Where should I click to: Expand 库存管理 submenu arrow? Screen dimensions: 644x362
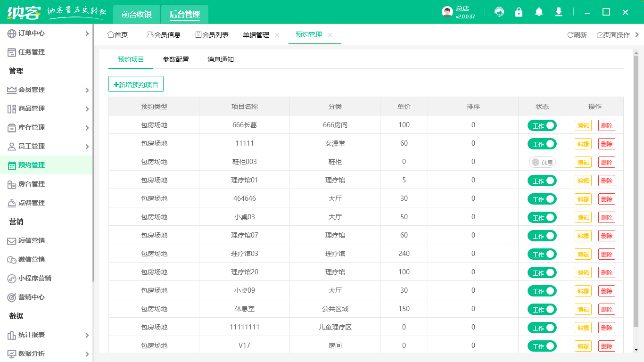point(87,128)
